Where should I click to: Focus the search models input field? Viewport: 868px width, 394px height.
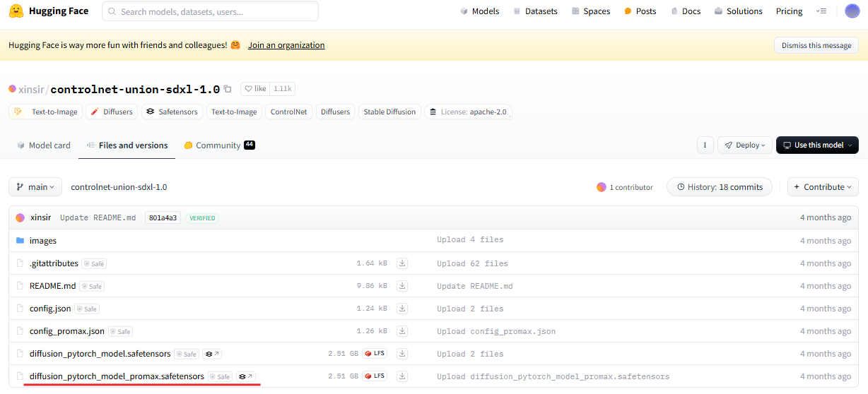(x=211, y=11)
